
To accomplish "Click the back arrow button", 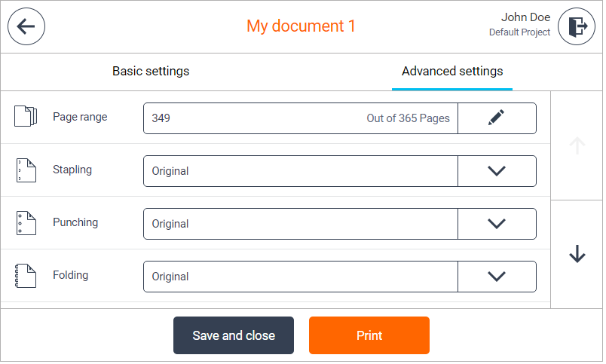I will pyautogui.click(x=26, y=26).
